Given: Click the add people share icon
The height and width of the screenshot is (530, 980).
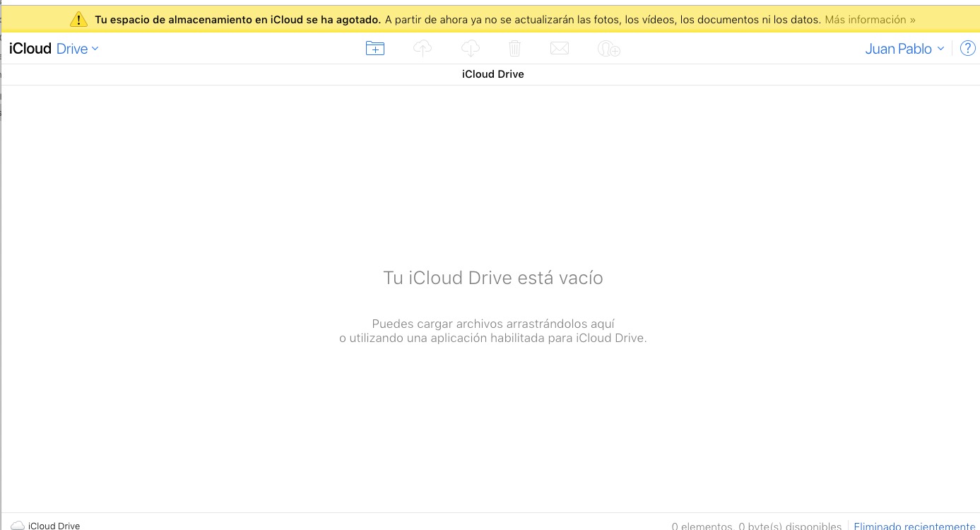Looking at the screenshot, I should pos(608,48).
